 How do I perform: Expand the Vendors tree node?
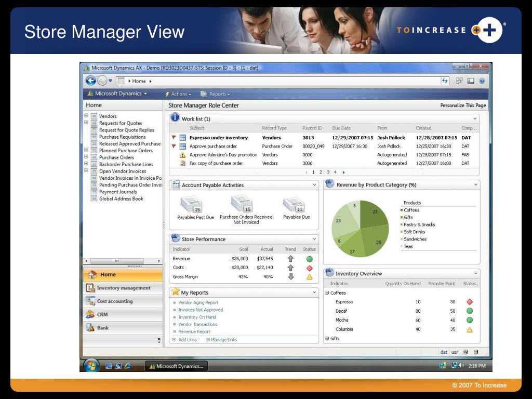[x=86, y=116]
